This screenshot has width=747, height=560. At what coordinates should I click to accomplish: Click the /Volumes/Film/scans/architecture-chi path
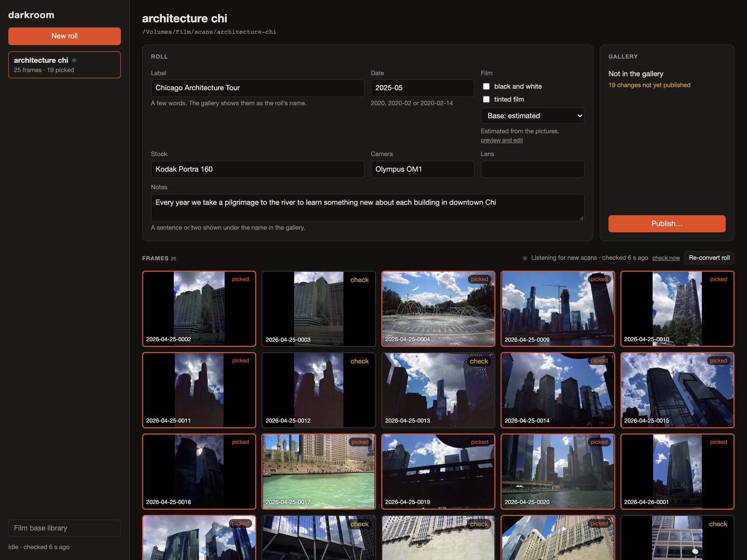pos(210,32)
